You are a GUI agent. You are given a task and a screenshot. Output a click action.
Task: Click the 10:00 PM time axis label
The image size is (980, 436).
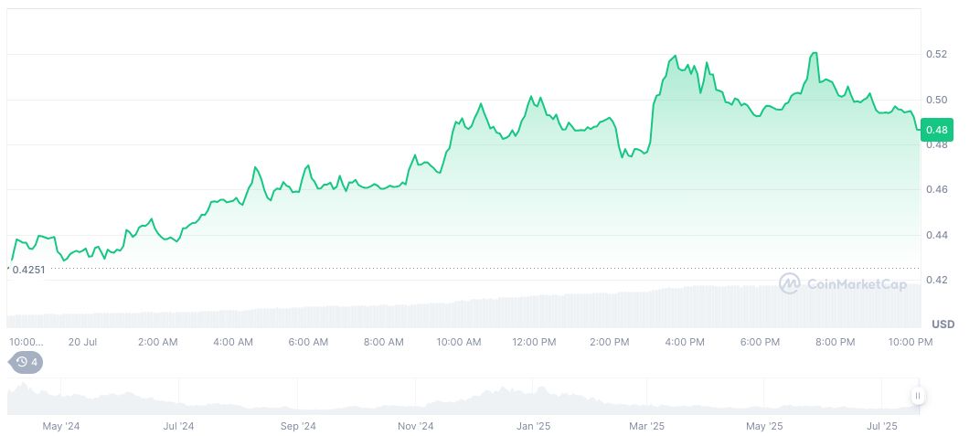pyautogui.click(x=911, y=342)
